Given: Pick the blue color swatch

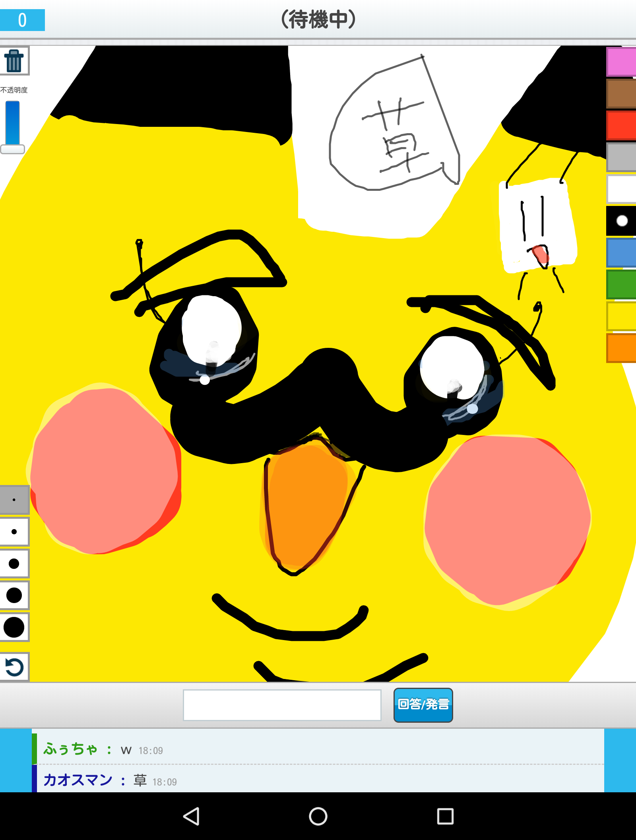Looking at the screenshot, I should [x=621, y=252].
